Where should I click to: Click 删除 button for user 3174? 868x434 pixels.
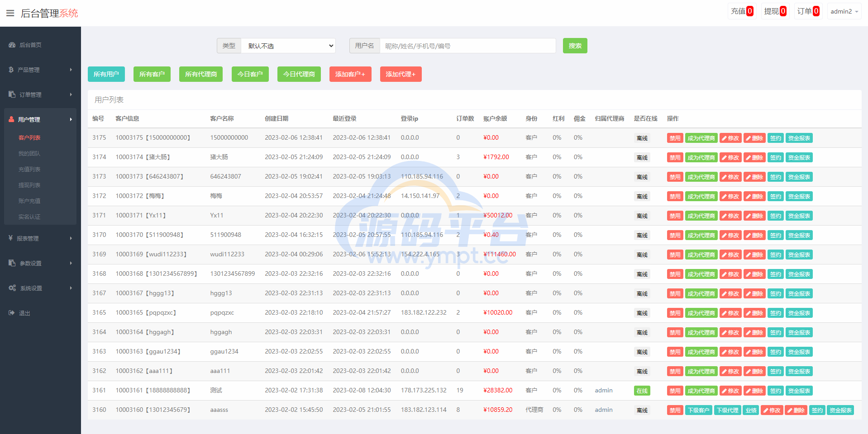(754, 158)
